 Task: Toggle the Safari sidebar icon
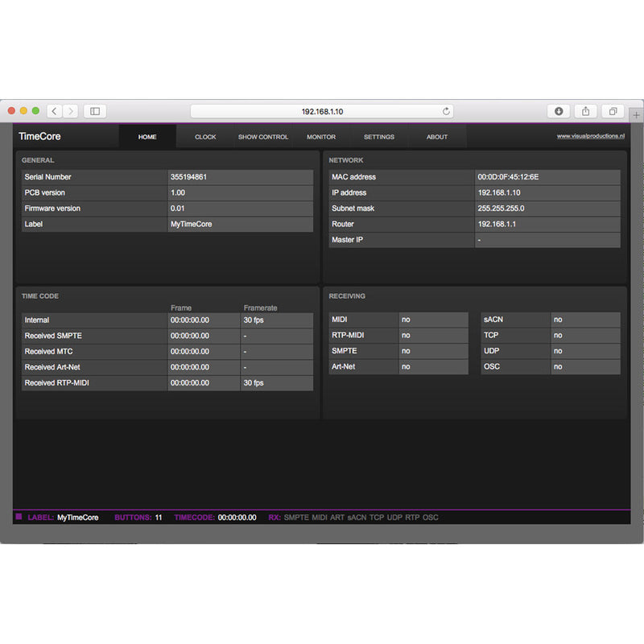[x=94, y=111]
